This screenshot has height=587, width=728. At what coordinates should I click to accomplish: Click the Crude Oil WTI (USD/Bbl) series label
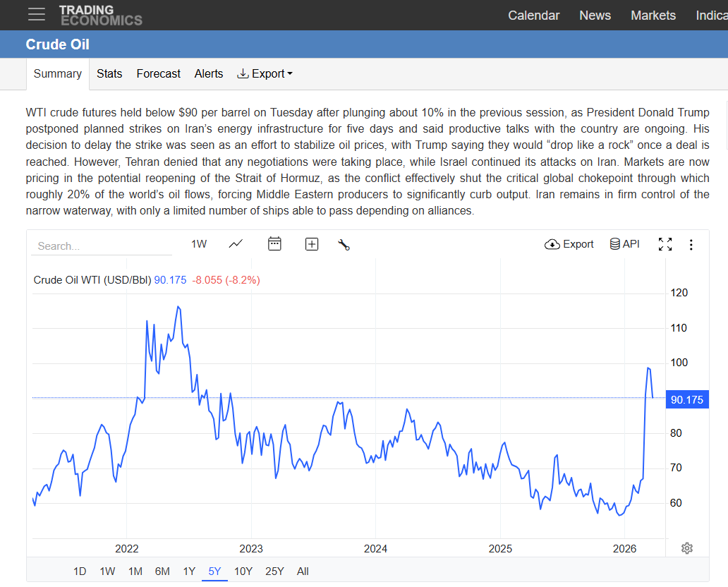coord(92,280)
